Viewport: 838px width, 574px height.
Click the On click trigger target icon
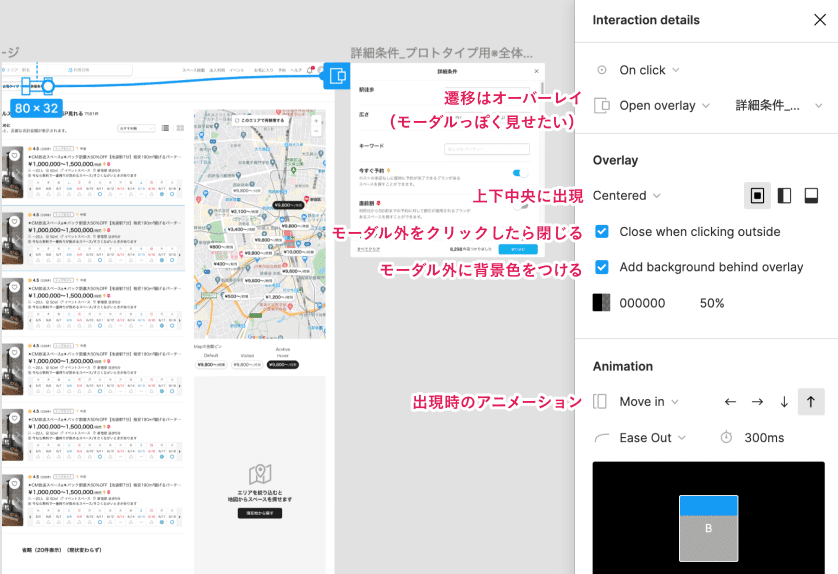602,70
